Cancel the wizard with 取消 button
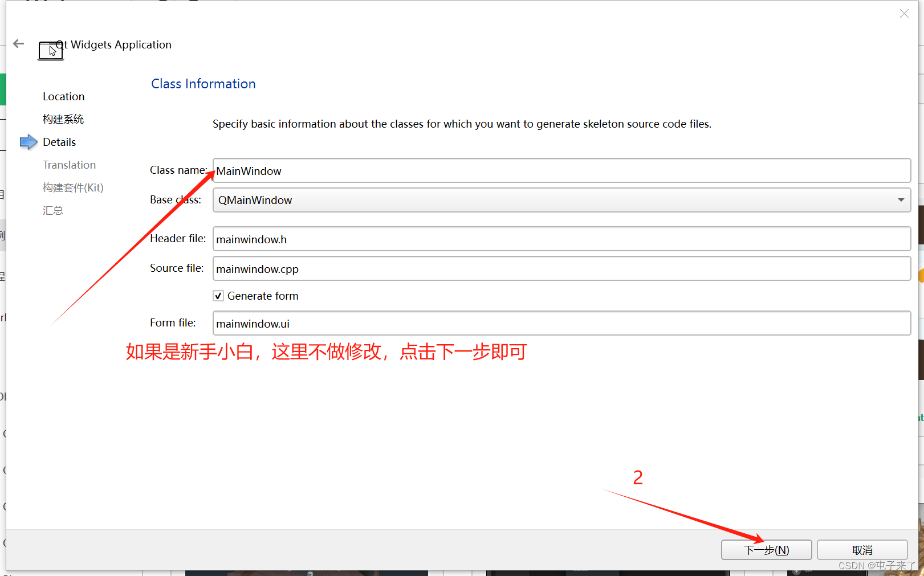Image resolution: width=924 pixels, height=576 pixels. (862, 549)
